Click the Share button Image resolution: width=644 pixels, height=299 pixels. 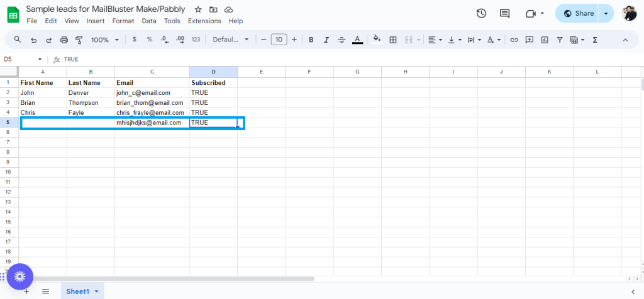[x=577, y=14]
